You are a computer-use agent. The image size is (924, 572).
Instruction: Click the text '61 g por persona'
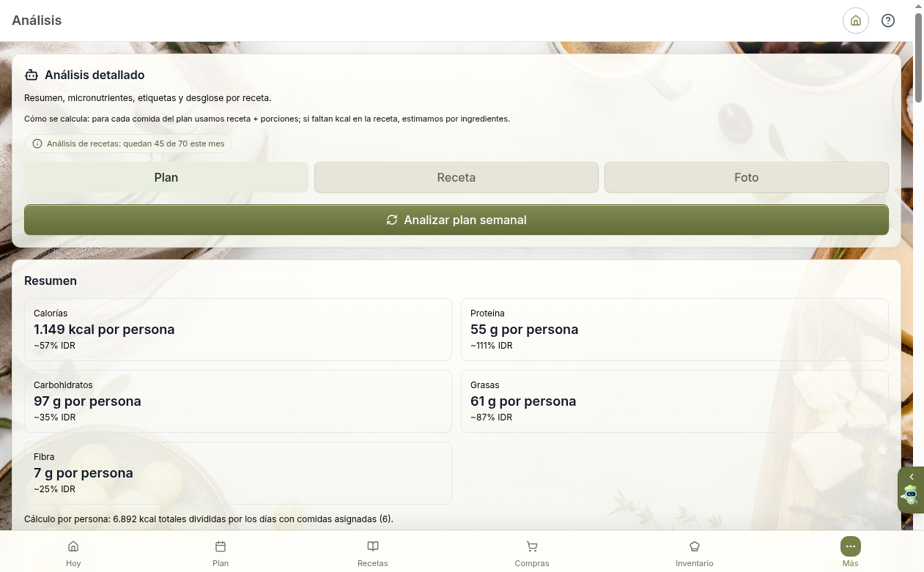(523, 401)
